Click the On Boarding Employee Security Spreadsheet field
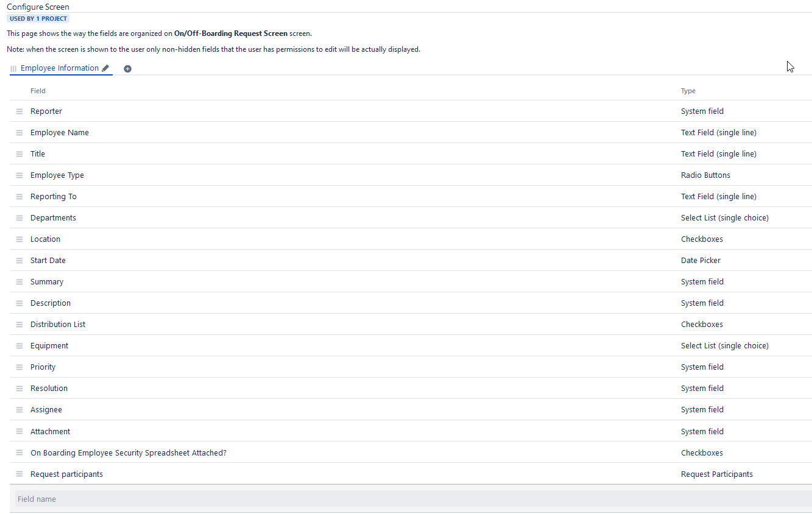This screenshot has width=812, height=514. point(129,453)
